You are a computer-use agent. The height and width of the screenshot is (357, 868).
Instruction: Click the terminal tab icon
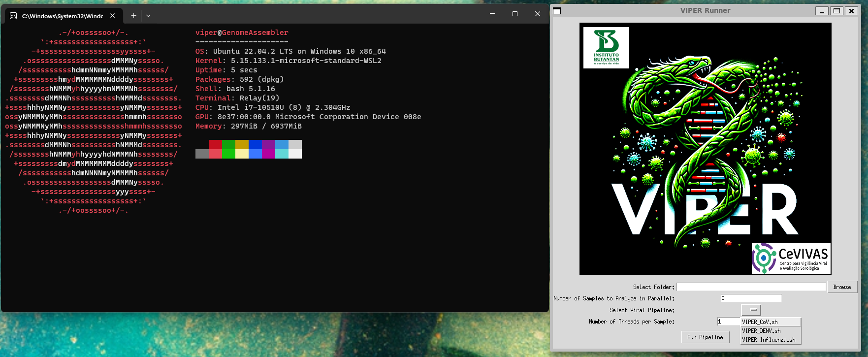pyautogui.click(x=13, y=16)
